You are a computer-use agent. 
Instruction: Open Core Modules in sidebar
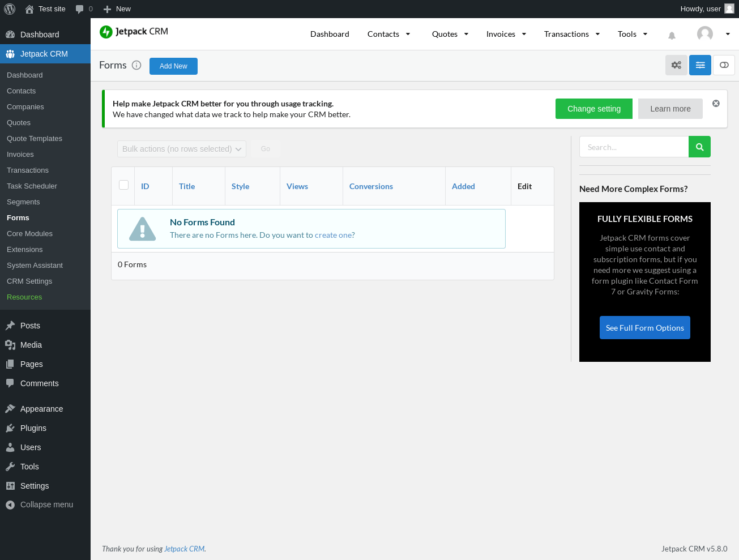tap(29, 234)
